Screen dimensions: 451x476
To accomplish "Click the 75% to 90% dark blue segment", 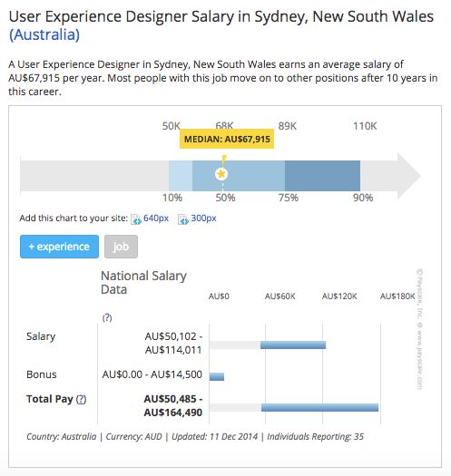I will click(322, 176).
